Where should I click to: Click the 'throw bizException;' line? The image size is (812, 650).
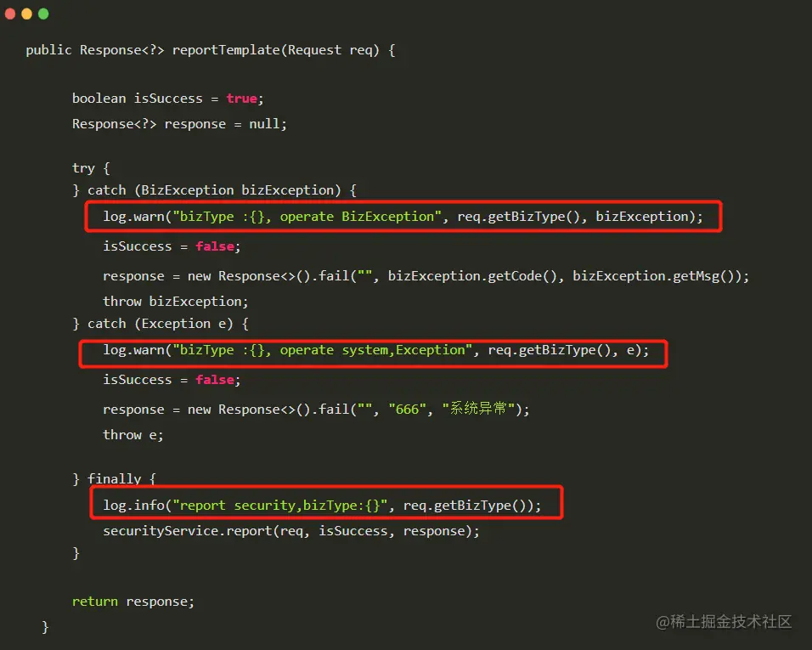click(176, 302)
